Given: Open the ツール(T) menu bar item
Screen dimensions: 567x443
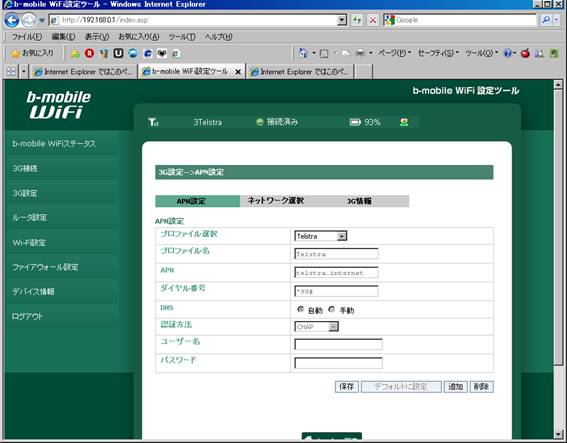Looking at the screenshot, I should click(x=182, y=37).
